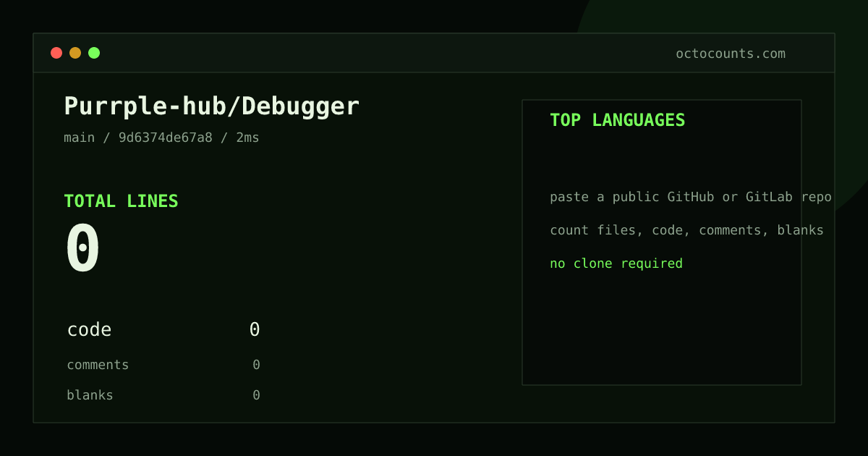Click the red close dot
The width and height of the screenshot is (868, 456).
[56, 53]
